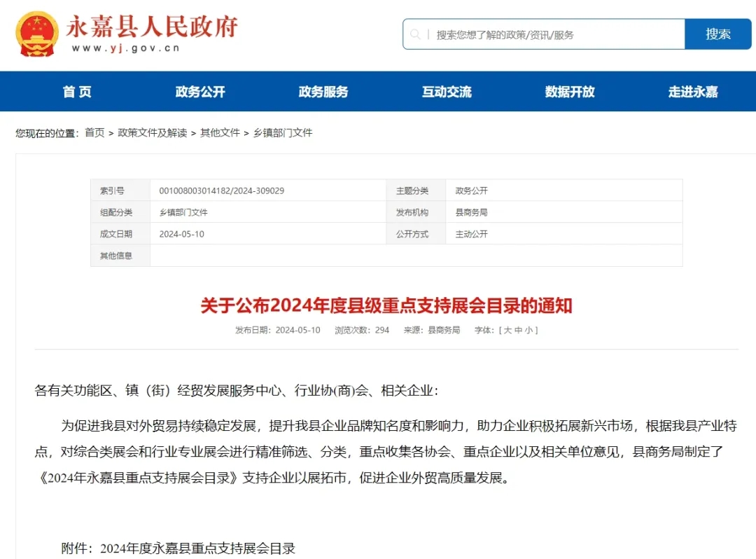
Task: Click the national emblem logo
Action: [x=37, y=34]
